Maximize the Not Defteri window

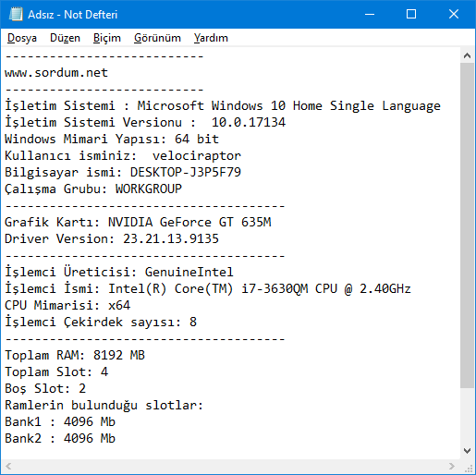click(411, 14)
